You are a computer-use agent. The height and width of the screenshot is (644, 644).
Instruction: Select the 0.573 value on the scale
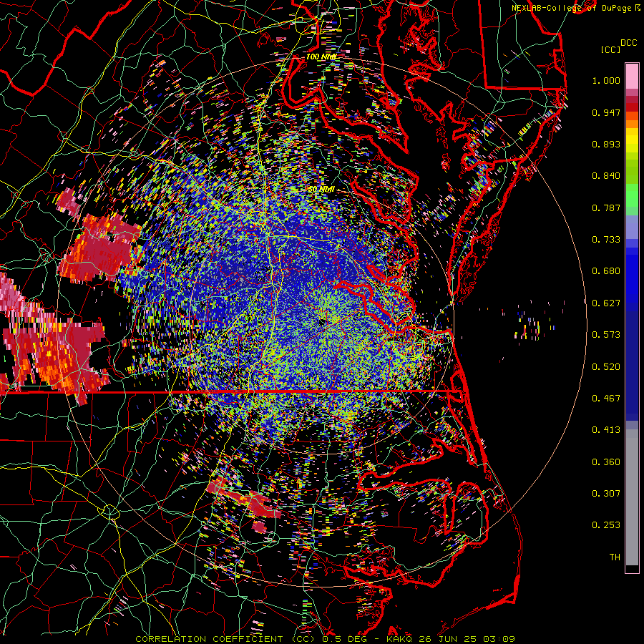606,335
